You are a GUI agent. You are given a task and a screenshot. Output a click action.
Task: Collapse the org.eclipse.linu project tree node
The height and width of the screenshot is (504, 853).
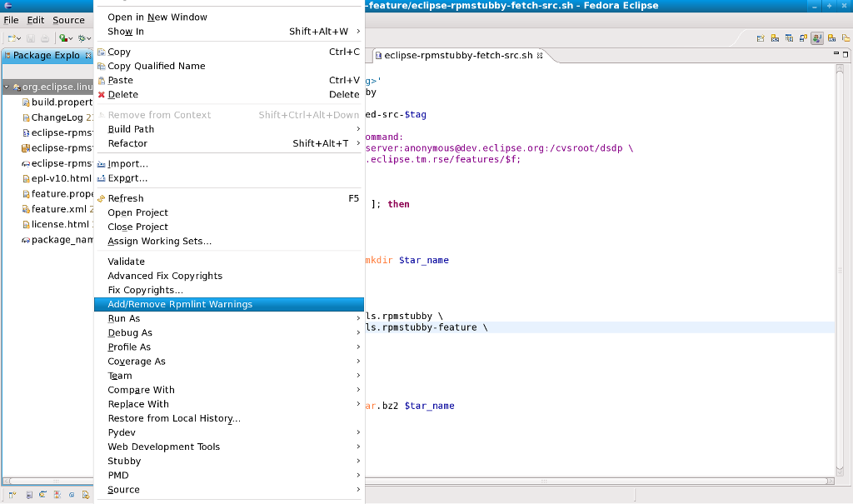click(x=7, y=87)
